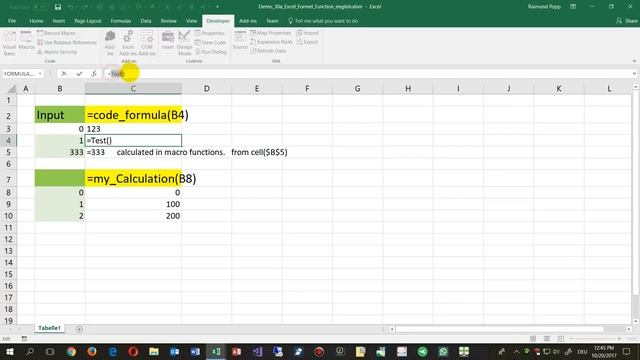Image resolution: width=640 pixels, height=360 pixels.
Task: Toggle Use Relative References
Action: [x=67, y=42]
